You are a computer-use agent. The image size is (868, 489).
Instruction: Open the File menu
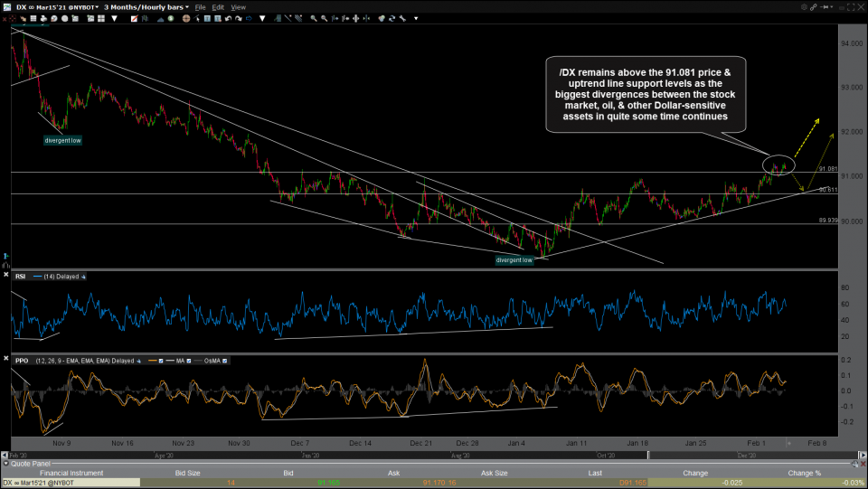pyautogui.click(x=200, y=6)
